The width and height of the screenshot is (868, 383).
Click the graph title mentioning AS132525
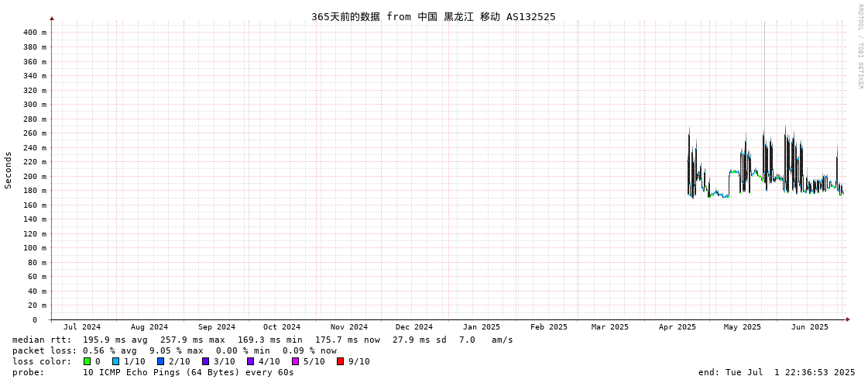tap(434, 16)
